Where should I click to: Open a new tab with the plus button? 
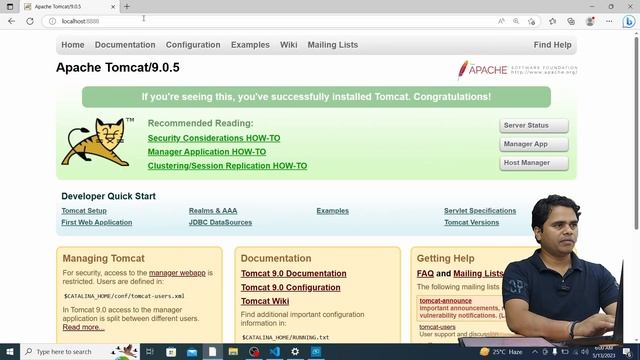pos(127,7)
